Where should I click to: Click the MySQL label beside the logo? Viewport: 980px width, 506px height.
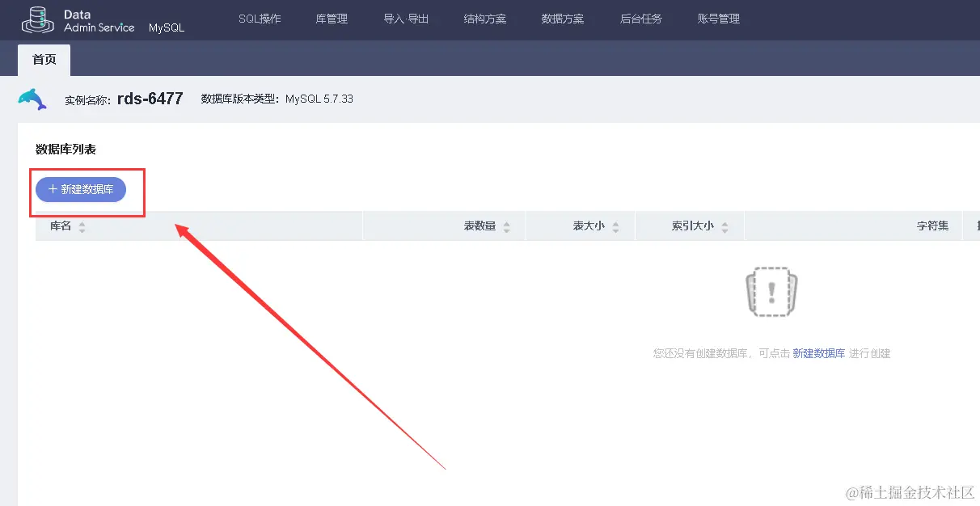pos(167,27)
